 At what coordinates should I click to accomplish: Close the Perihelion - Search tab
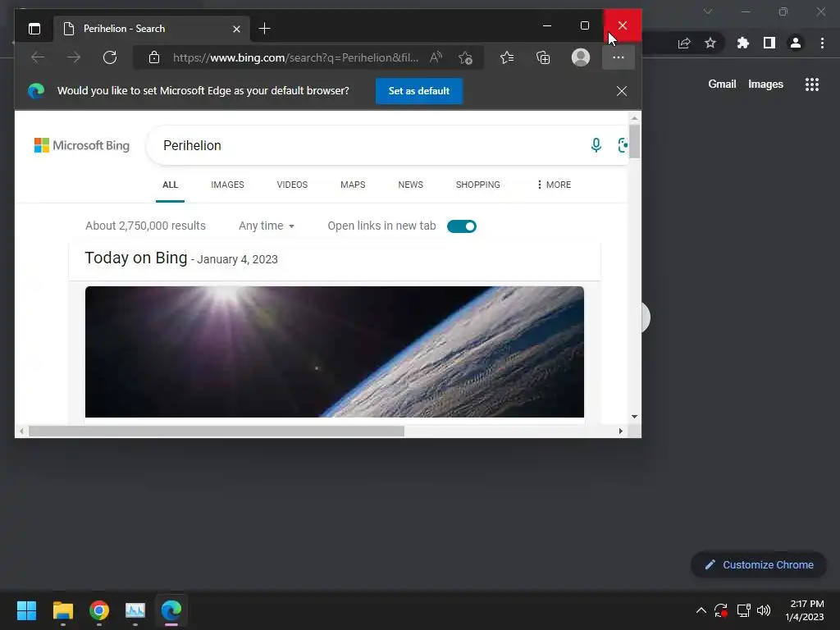pos(236,29)
